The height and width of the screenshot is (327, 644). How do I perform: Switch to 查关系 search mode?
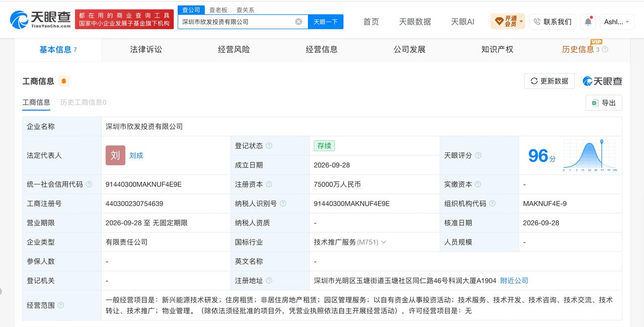[245, 10]
